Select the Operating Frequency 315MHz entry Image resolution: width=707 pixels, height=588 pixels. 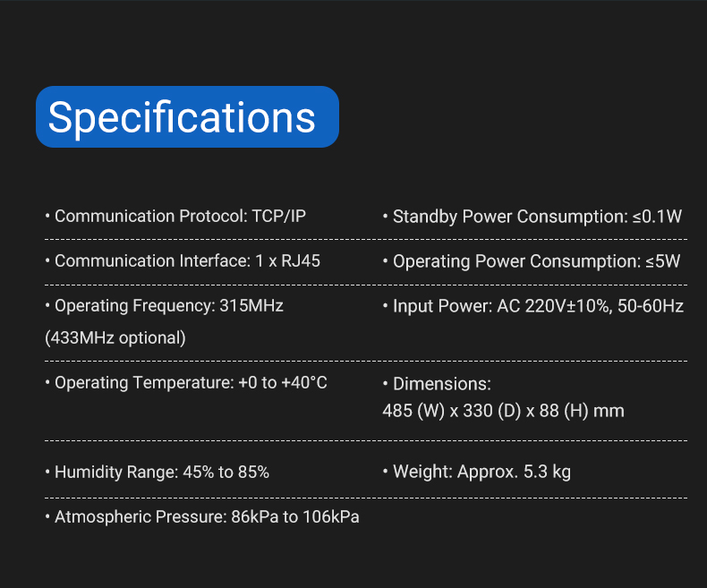164,306
